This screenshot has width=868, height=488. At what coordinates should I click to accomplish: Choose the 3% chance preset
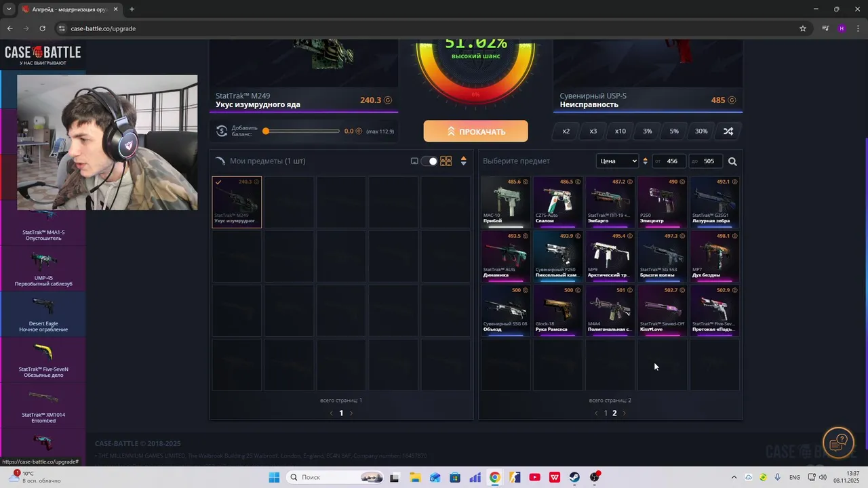648,131
